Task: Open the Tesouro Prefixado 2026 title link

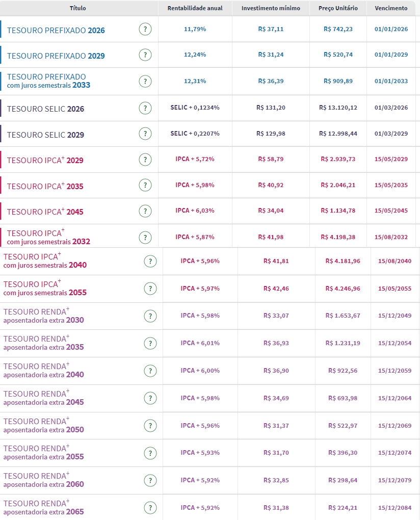Action: pyautogui.click(x=56, y=30)
